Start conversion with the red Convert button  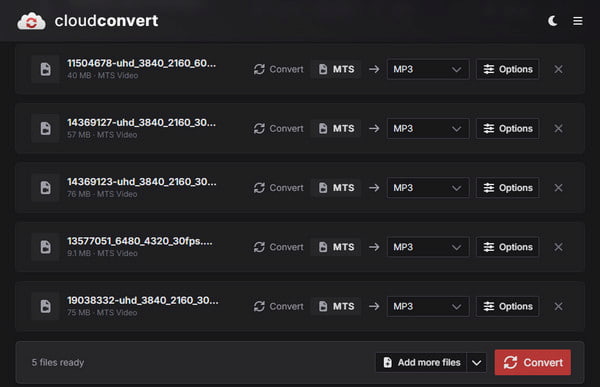tap(533, 363)
